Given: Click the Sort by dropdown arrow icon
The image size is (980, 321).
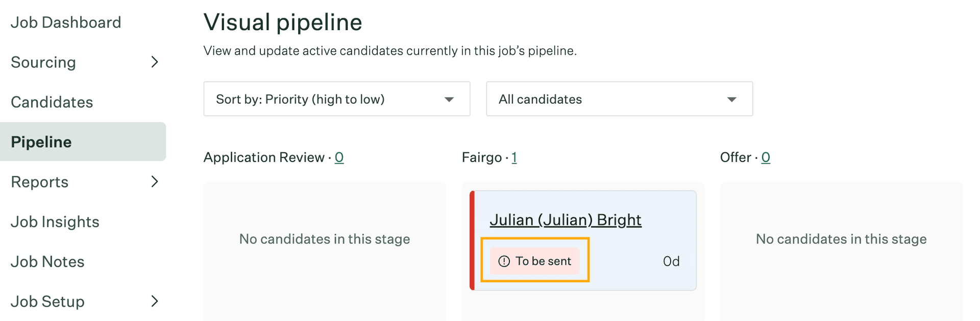Looking at the screenshot, I should (x=449, y=99).
